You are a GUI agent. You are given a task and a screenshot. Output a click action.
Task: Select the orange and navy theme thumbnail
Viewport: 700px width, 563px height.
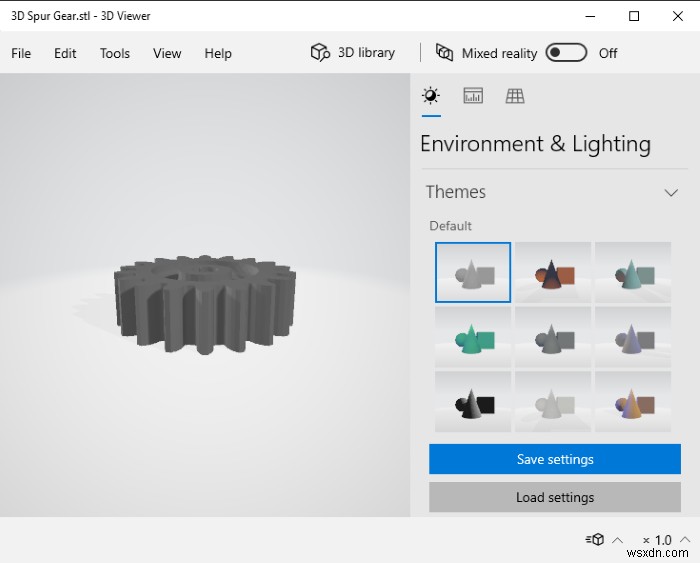553,272
